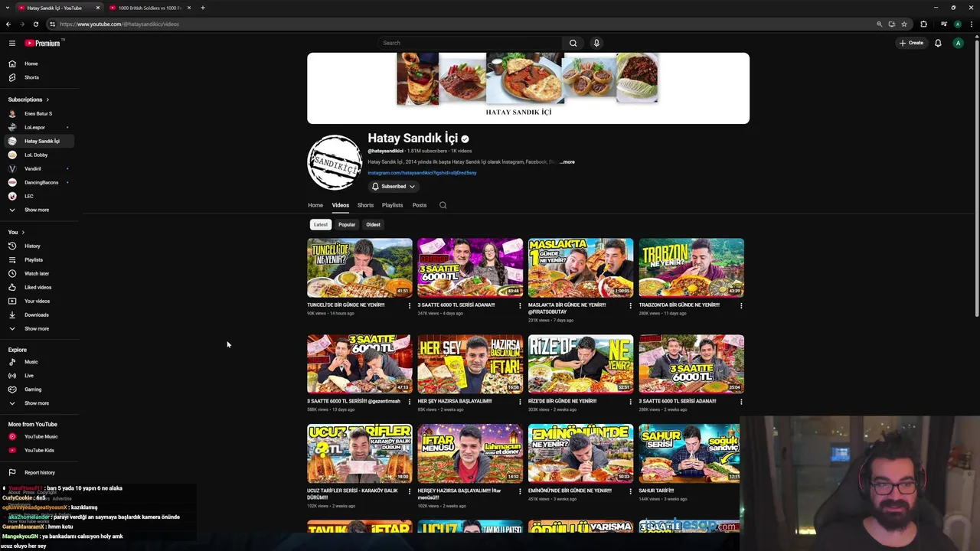Open DancingBacons subscription channel

click(x=41, y=182)
